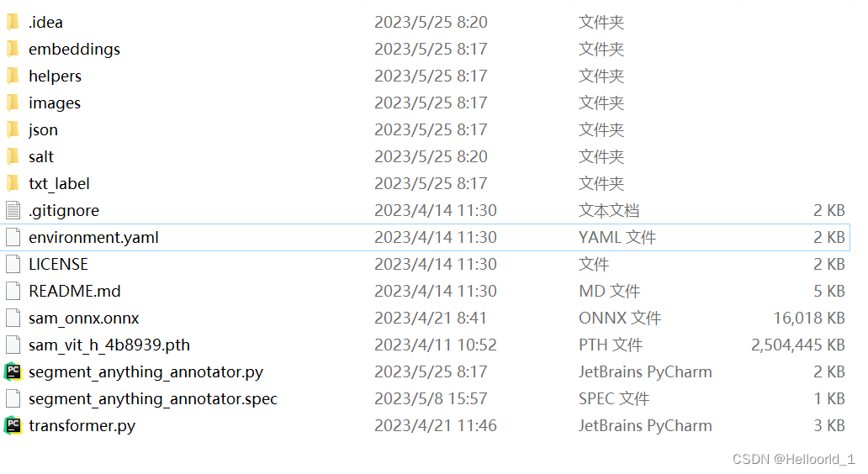Viewport: 868px width, 474px height.
Task: Select the sam_vit_h_4b8939.pth file name
Action: pyautogui.click(x=109, y=345)
